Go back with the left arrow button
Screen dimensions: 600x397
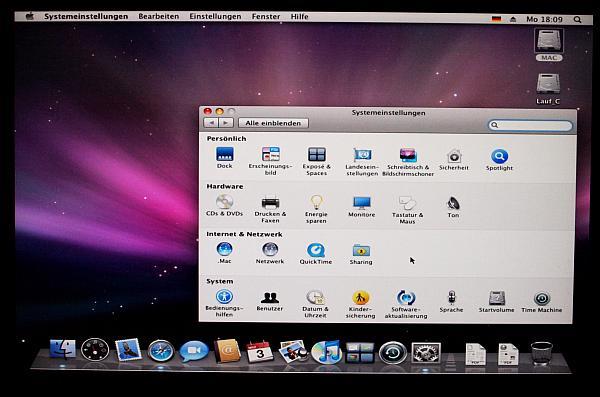pos(211,123)
